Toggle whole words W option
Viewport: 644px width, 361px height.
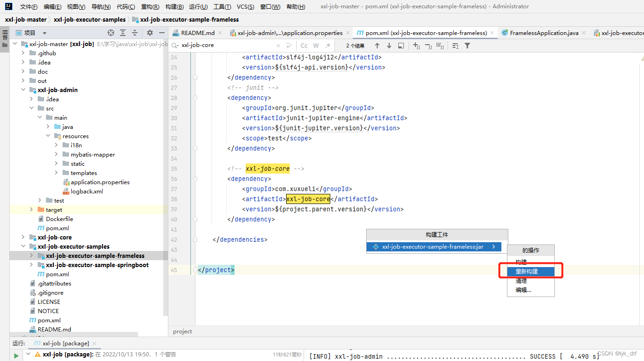[316, 46]
